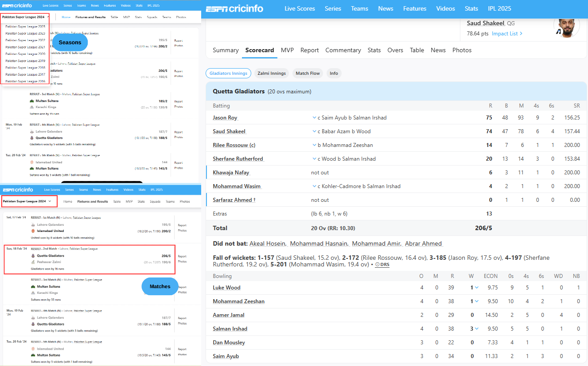Expand Salman Irshad's wicket chevron in bowling table
The height and width of the screenshot is (366, 588).
[477, 329]
